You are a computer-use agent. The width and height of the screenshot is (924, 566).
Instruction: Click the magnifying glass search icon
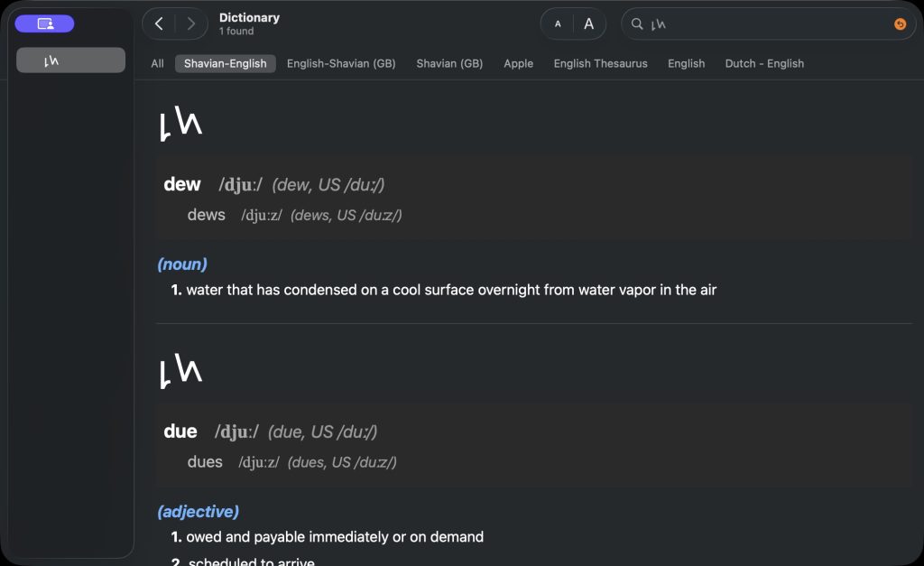coord(637,24)
